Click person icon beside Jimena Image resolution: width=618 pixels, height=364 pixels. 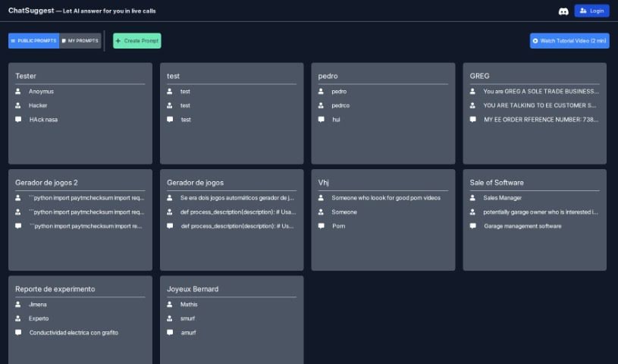click(17, 304)
